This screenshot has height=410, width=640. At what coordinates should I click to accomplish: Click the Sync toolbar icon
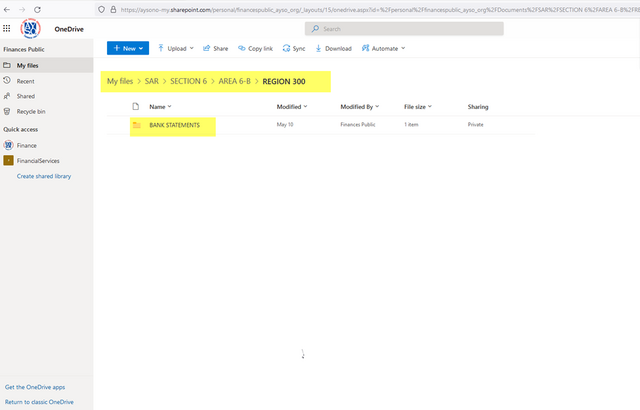pyautogui.click(x=294, y=48)
